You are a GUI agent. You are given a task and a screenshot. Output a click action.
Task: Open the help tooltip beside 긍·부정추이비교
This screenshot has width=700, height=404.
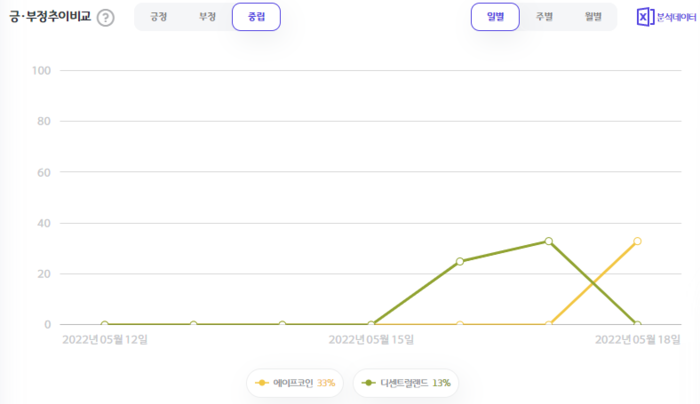[105, 18]
